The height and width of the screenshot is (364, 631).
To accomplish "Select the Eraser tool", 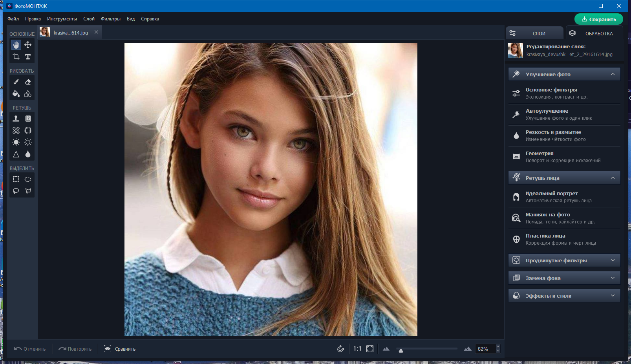I will (x=28, y=82).
